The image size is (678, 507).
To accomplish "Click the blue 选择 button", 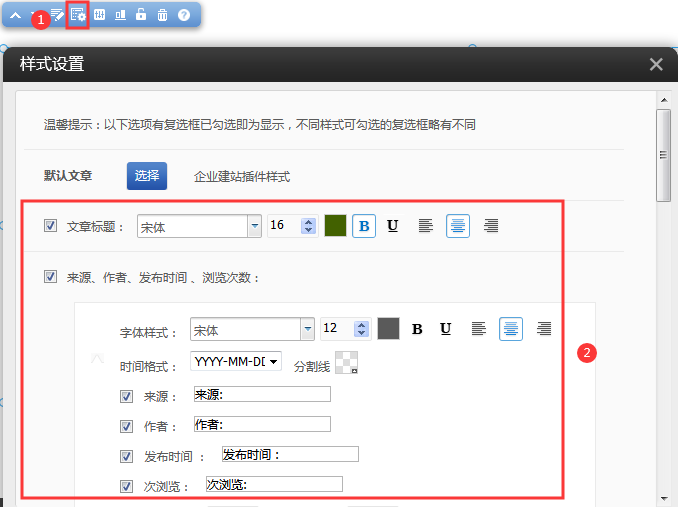I will point(146,175).
